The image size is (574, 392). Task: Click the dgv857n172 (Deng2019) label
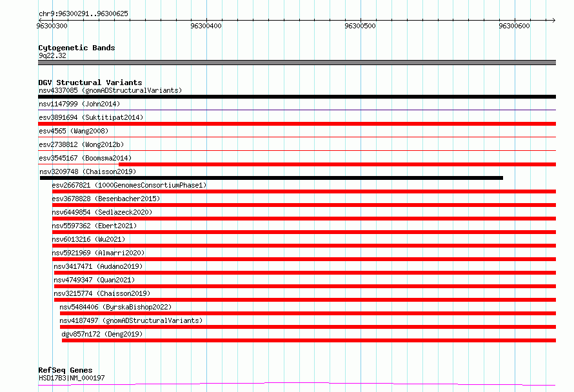pos(102,334)
